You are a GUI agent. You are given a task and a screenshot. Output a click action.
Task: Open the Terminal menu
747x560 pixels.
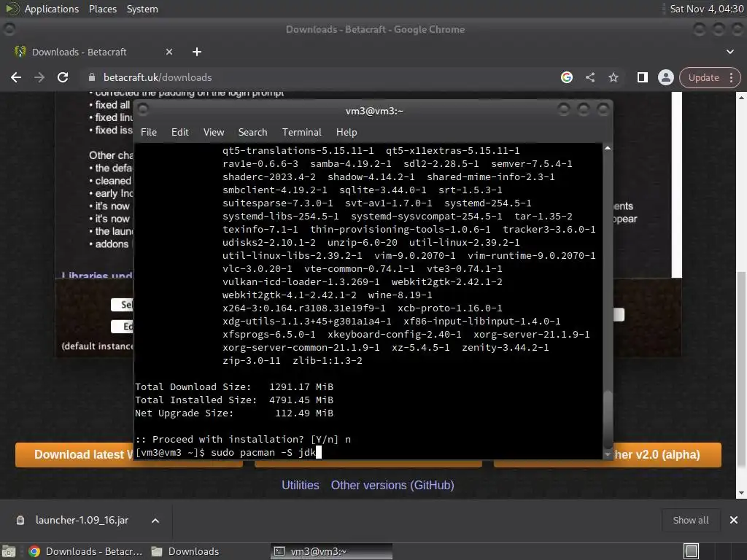[x=301, y=133]
